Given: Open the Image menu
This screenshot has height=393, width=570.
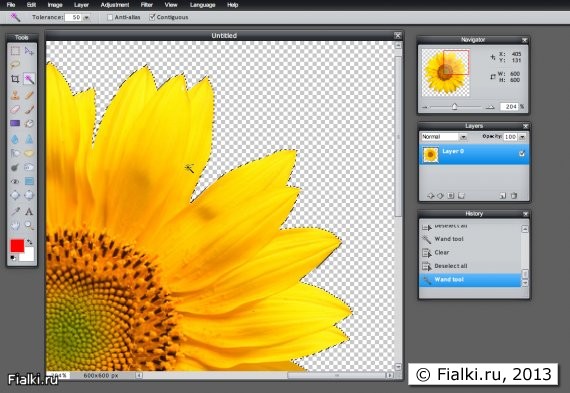Looking at the screenshot, I should click(55, 5).
